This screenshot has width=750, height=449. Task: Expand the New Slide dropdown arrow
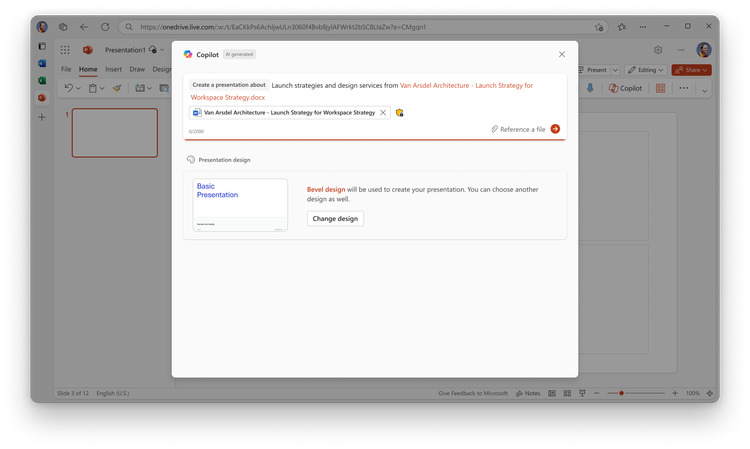[149, 88]
